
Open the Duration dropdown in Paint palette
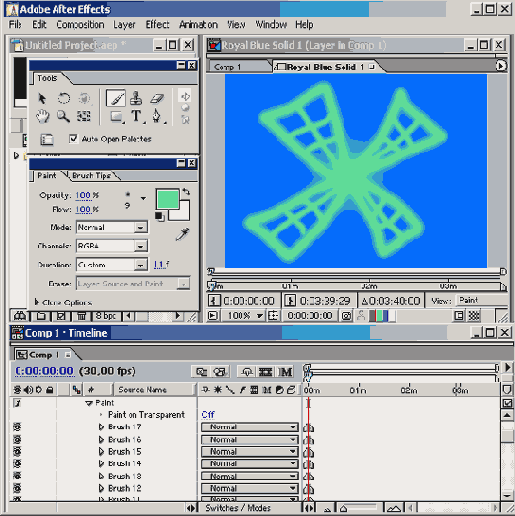click(x=112, y=265)
